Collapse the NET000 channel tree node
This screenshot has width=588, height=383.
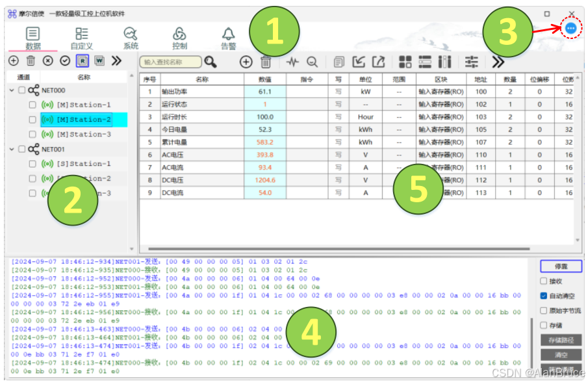coord(12,90)
